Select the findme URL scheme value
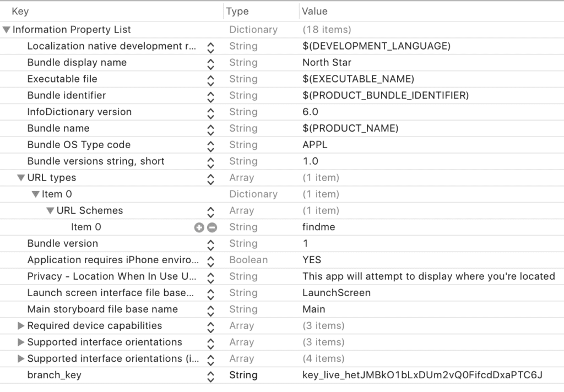 [318, 227]
